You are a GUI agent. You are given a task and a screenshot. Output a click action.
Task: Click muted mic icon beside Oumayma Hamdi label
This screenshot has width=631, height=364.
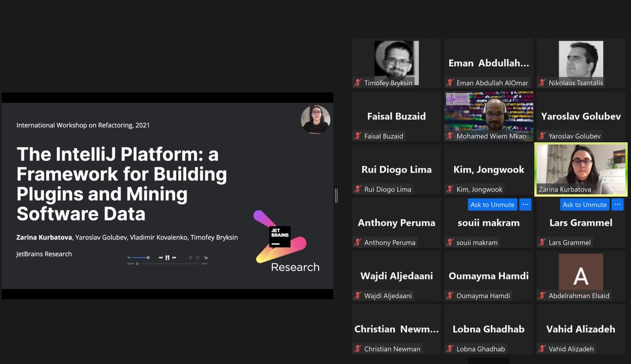click(x=450, y=296)
